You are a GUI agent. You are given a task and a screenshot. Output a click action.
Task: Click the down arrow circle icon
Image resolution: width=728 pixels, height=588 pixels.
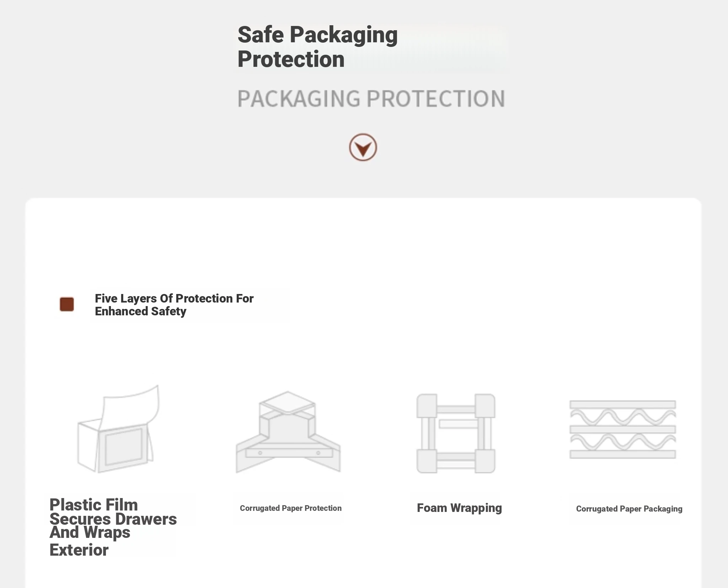click(x=363, y=148)
